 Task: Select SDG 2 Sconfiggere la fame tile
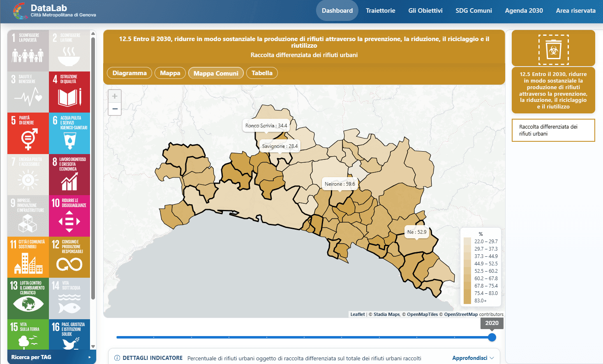(x=69, y=51)
